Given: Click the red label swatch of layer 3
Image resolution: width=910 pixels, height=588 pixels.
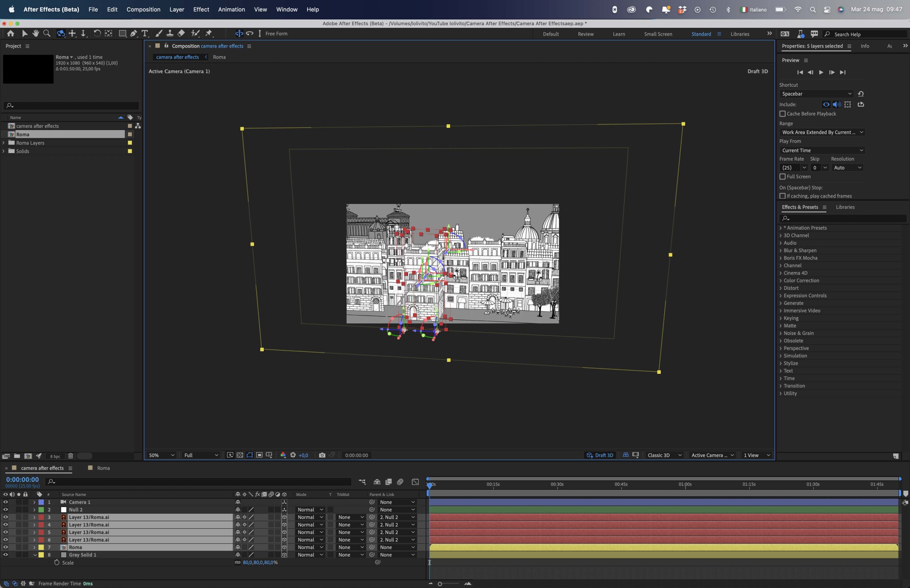Looking at the screenshot, I should 41,517.
